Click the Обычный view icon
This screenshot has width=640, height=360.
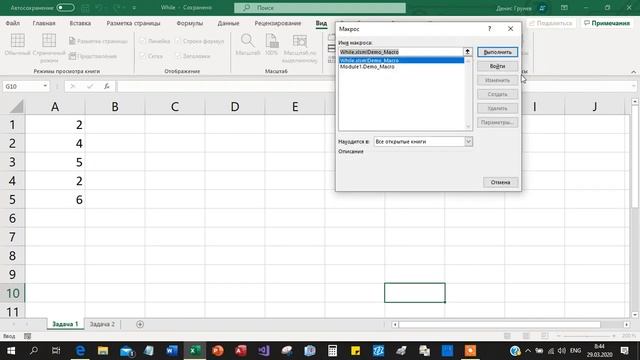pos(18,41)
